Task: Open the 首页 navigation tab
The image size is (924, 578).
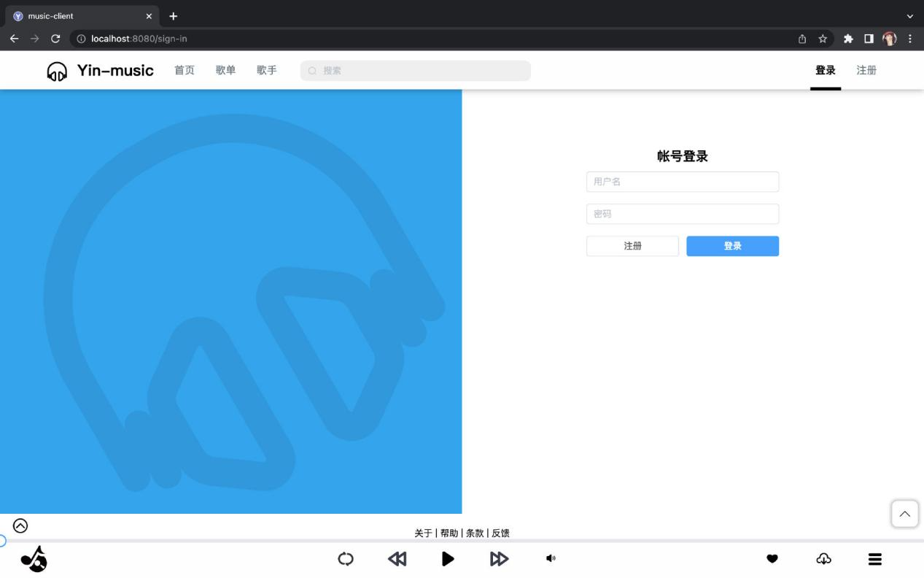Action: tap(185, 71)
